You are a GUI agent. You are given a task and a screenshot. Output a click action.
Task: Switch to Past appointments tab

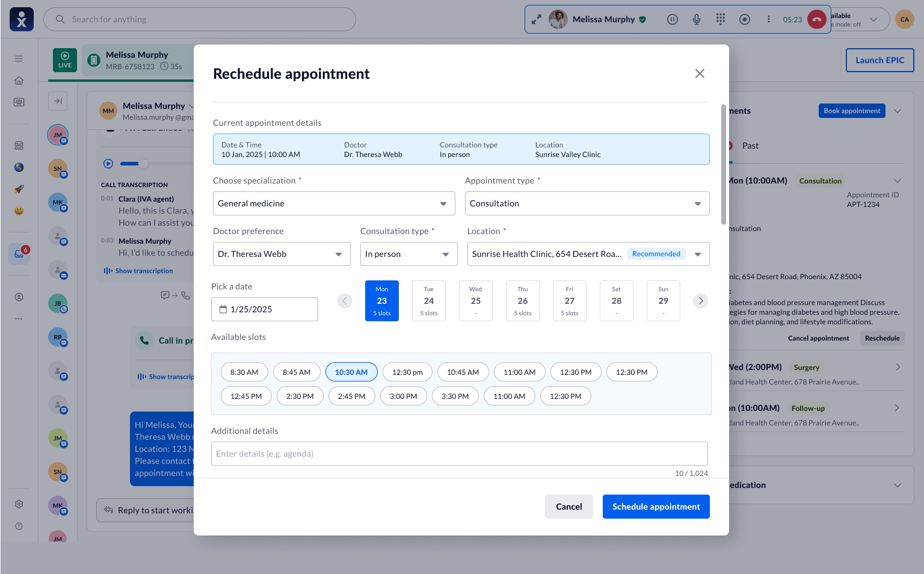(750, 146)
